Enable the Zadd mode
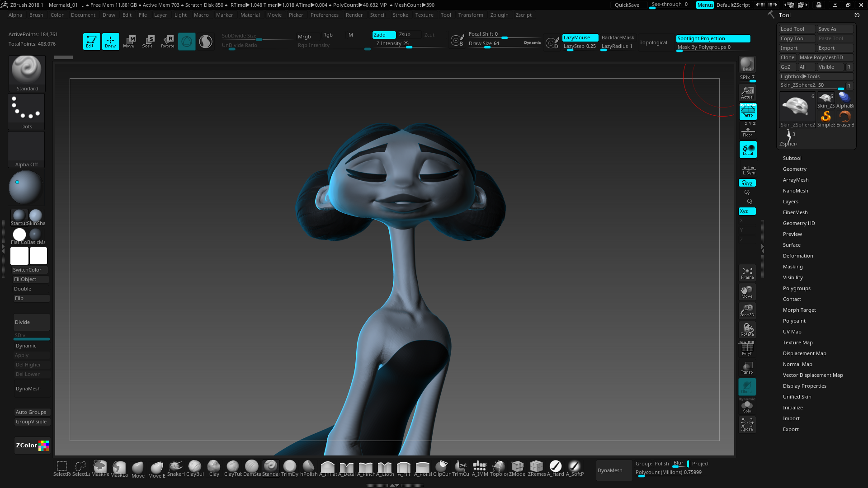Image resolution: width=868 pixels, height=488 pixels. pos(384,35)
